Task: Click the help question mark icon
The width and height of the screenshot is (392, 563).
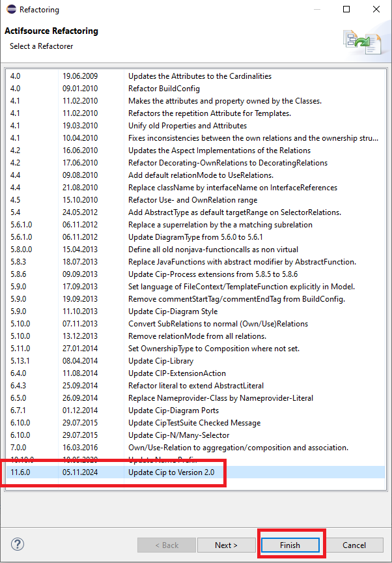Action: (x=18, y=544)
